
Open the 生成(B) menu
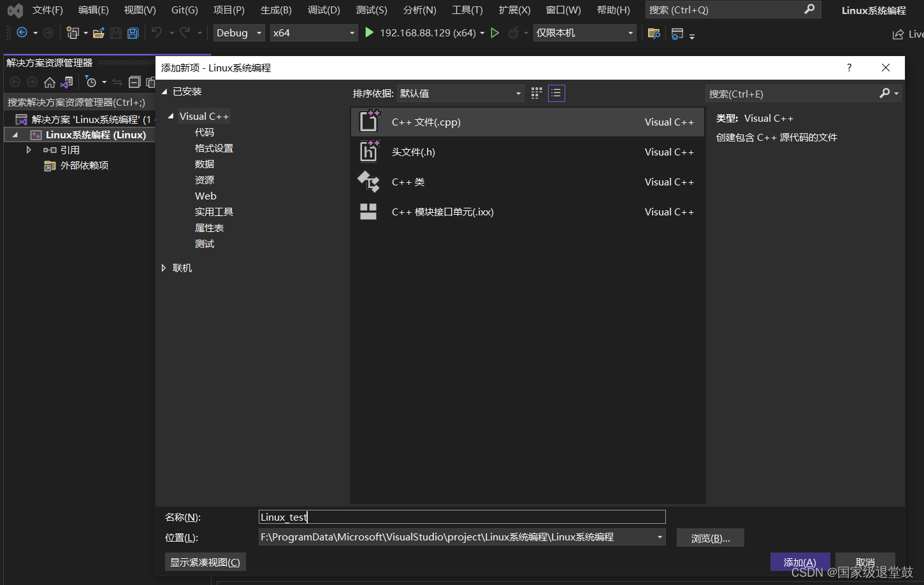tap(276, 10)
